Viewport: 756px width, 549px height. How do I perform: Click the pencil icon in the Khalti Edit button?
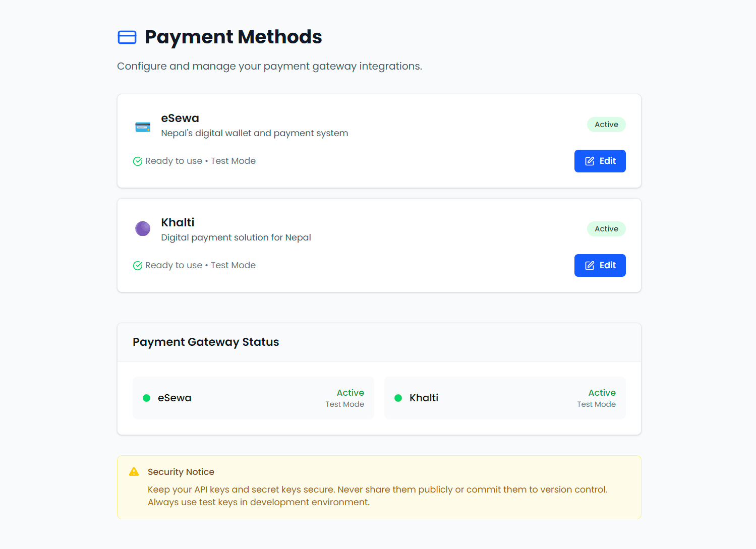coord(589,265)
